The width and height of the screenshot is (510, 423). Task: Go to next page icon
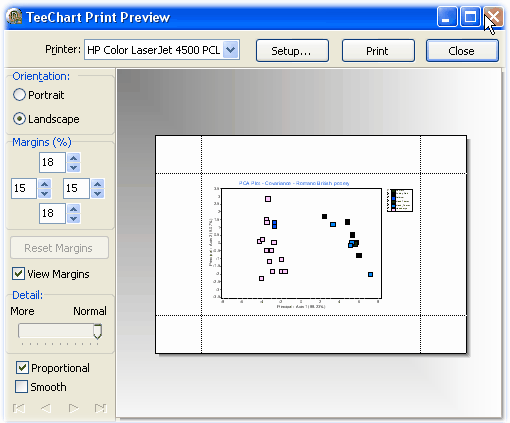point(73,408)
